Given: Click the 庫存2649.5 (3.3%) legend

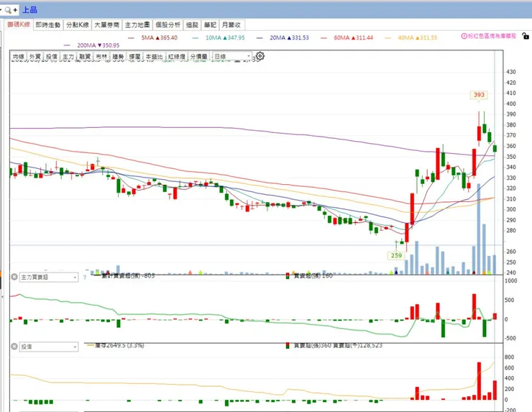Looking at the screenshot, I should pyautogui.click(x=116, y=345).
